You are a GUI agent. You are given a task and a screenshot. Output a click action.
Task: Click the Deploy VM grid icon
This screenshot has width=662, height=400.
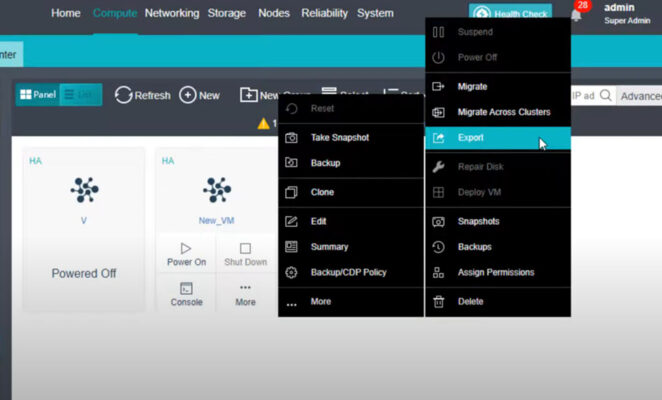coord(438,192)
